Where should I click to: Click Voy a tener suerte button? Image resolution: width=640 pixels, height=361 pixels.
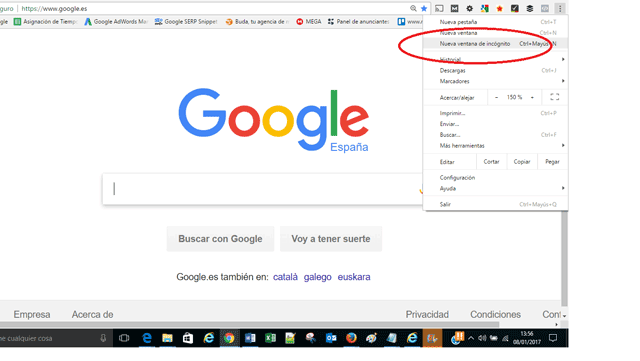pyautogui.click(x=331, y=239)
